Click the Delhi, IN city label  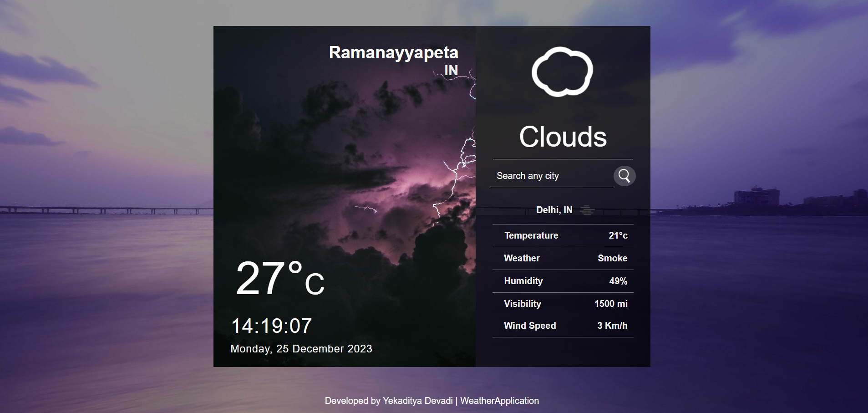[554, 210]
